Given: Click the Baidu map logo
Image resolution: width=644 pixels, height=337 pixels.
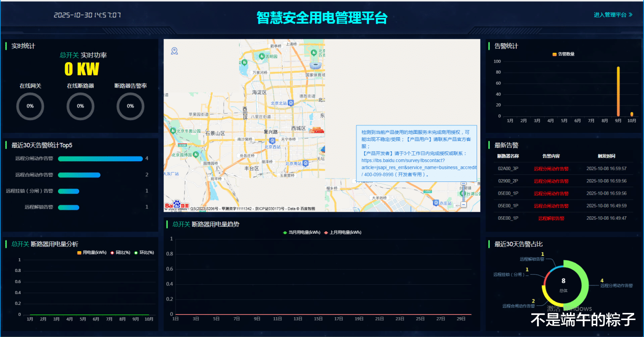Looking at the screenshot, I should click(177, 205).
